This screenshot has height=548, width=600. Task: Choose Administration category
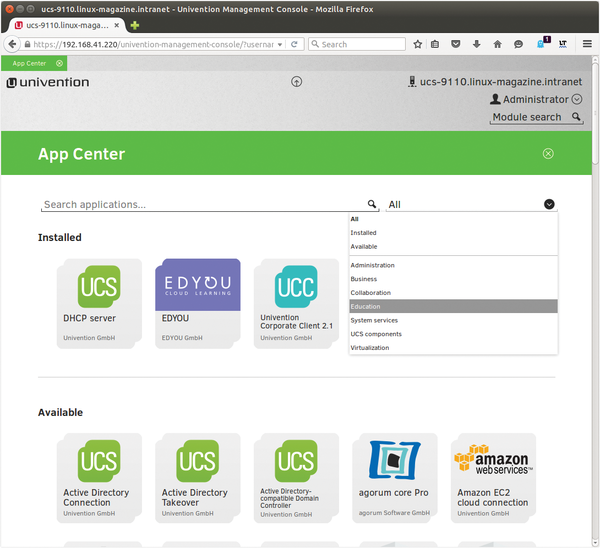(453, 265)
